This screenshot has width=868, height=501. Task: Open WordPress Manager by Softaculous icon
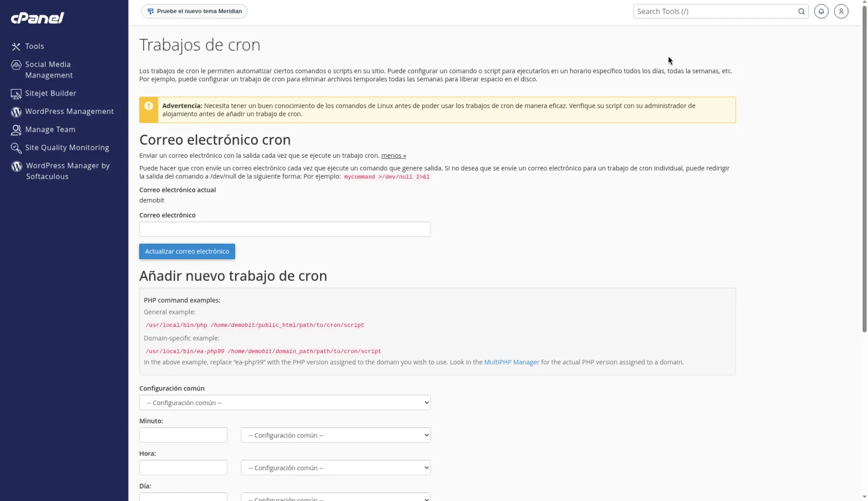[x=17, y=166]
